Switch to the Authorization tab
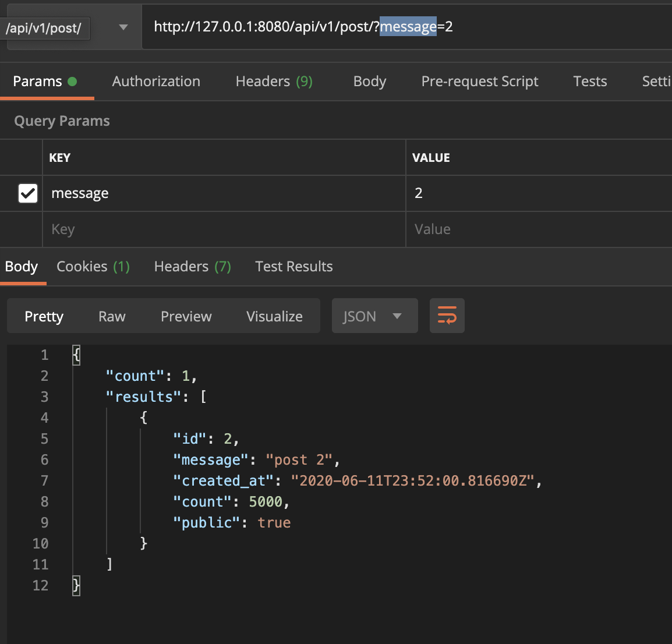The image size is (672, 644). click(156, 82)
